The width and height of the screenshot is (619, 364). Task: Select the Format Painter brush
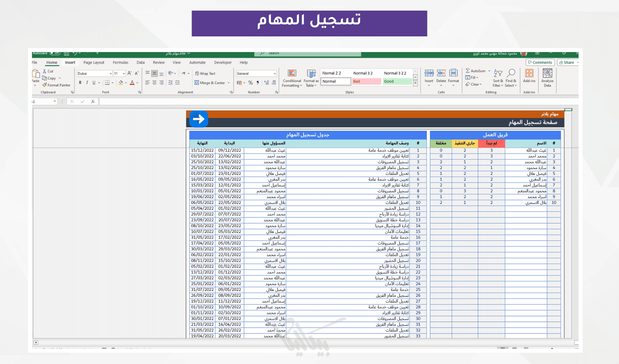coord(44,85)
